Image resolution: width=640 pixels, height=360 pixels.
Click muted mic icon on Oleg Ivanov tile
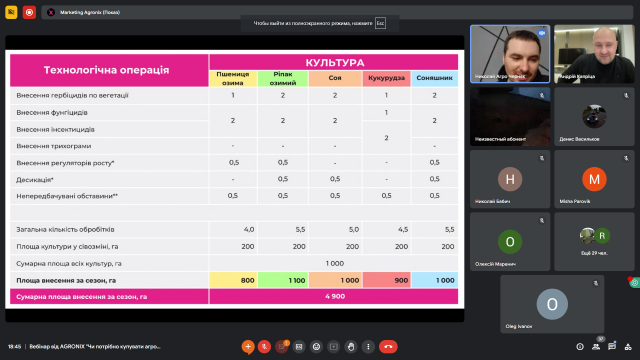click(x=596, y=283)
